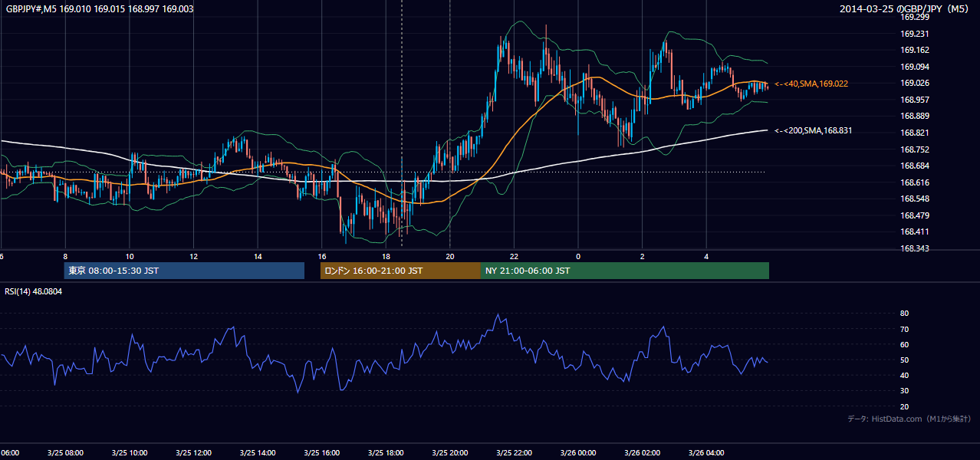Click hour label 10 below price chart

point(130,257)
